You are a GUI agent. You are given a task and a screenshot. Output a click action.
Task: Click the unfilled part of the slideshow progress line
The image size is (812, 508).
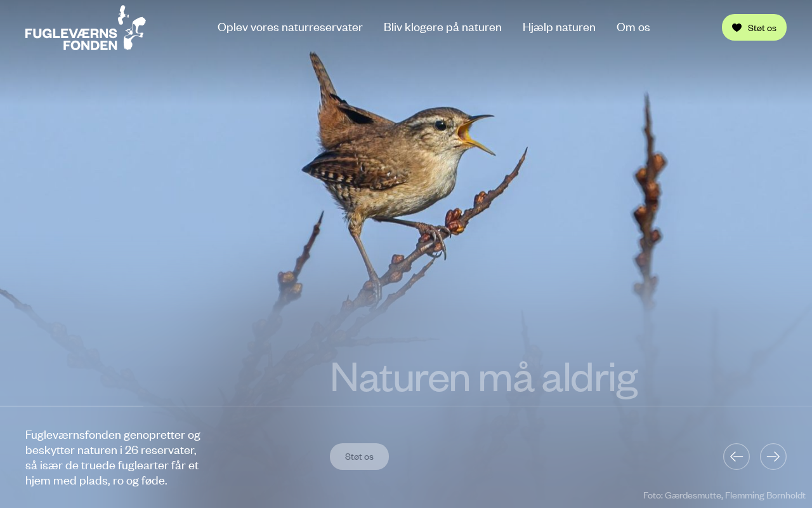click(x=478, y=406)
